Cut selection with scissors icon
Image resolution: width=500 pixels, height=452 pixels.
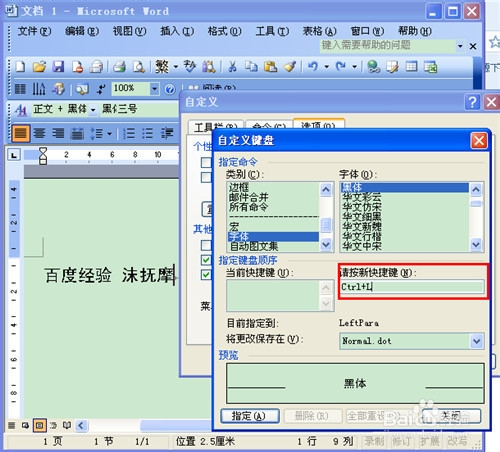coord(232,67)
